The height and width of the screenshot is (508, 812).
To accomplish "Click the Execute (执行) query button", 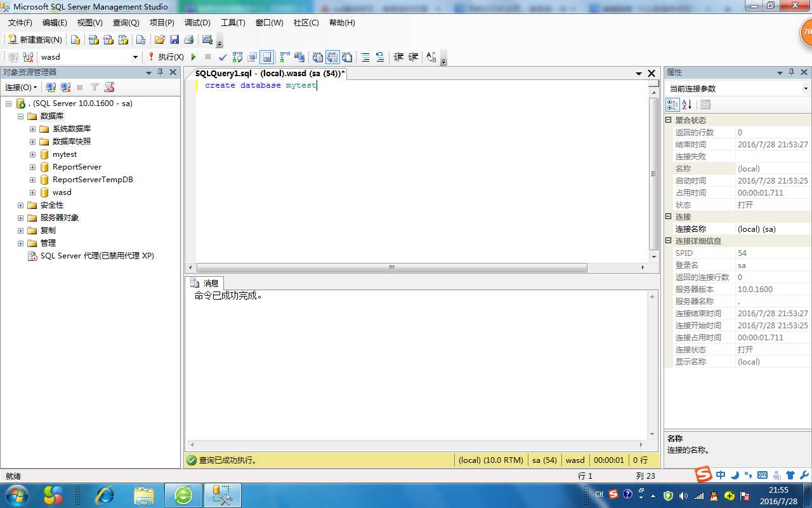I will pos(166,57).
